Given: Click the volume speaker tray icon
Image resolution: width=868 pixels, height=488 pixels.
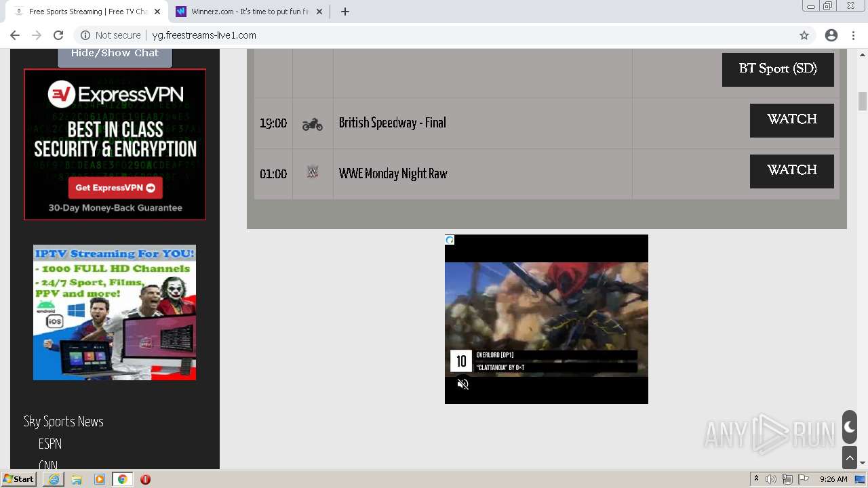Looking at the screenshot, I should (771, 479).
